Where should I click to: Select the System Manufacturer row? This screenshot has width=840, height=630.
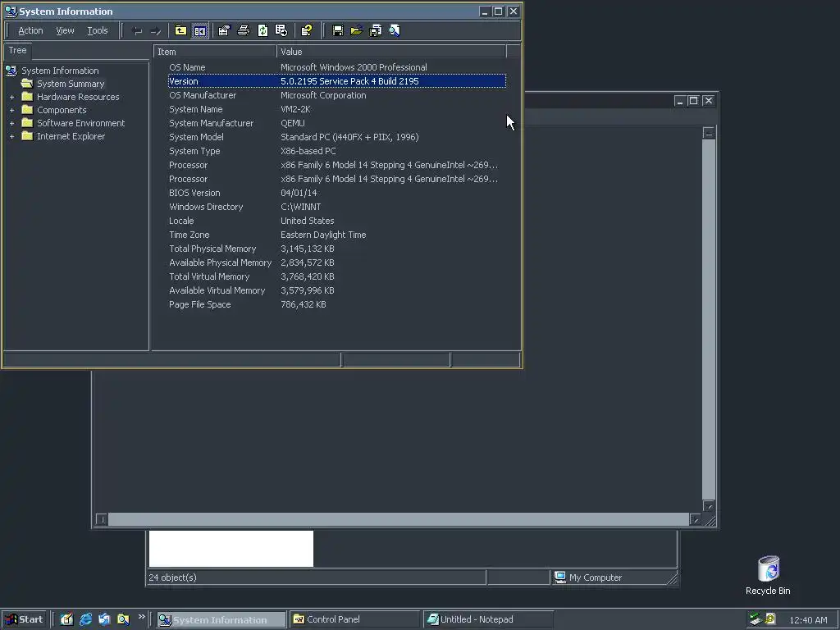337,123
